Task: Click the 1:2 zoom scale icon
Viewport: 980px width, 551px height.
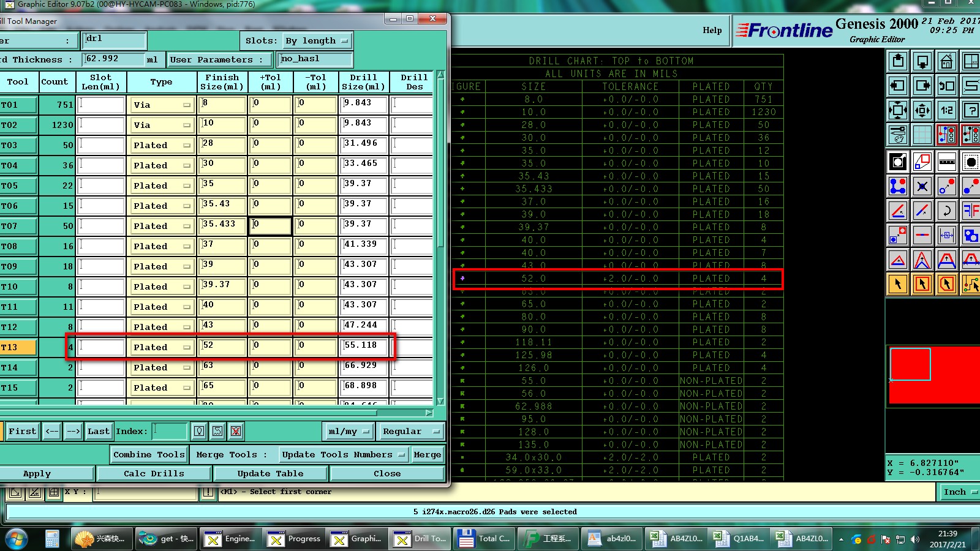Action: pyautogui.click(x=947, y=110)
